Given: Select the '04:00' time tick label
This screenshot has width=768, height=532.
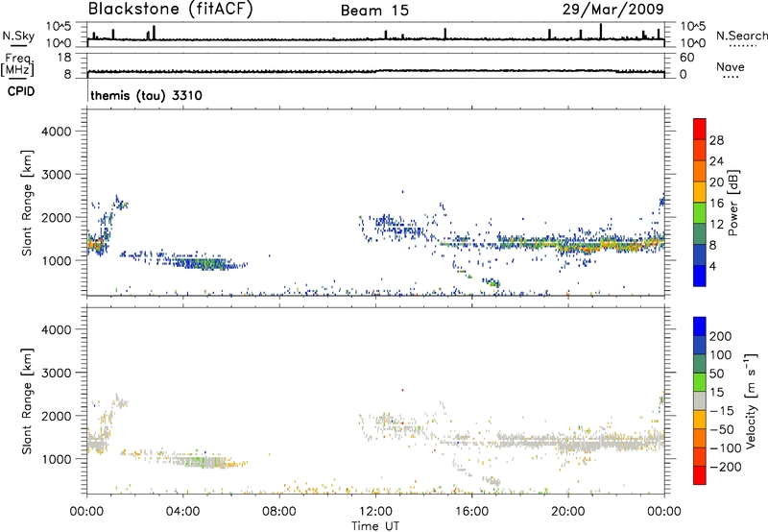Looking at the screenshot, I should click(182, 512).
